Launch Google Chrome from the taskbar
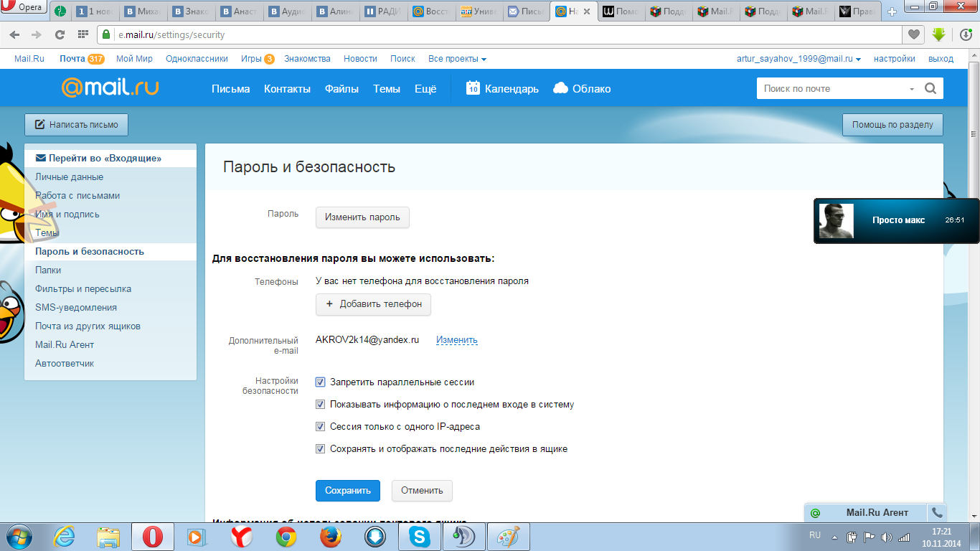This screenshot has height=551, width=980. click(286, 536)
